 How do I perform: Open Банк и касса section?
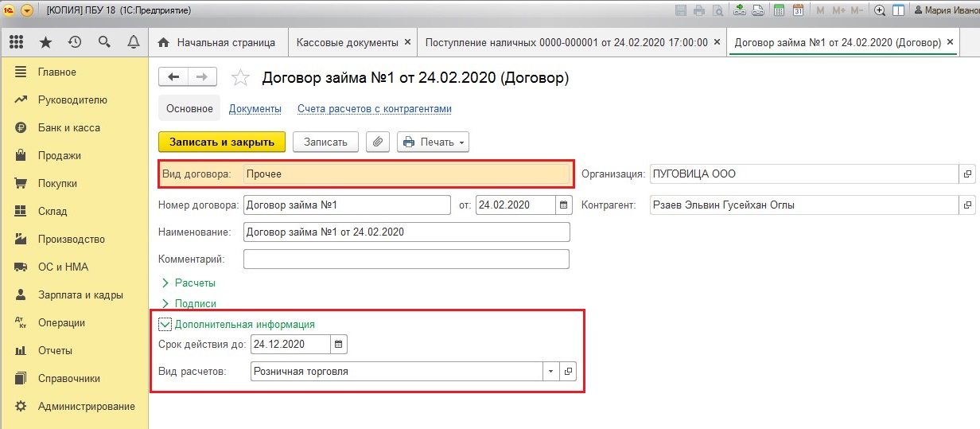point(74,127)
